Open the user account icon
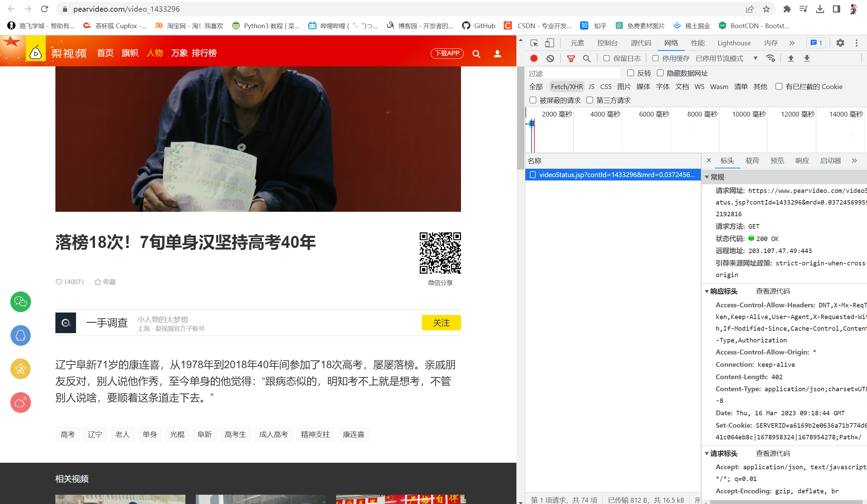Viewport: 867px width, 504px height. click(x=497, y=54)
